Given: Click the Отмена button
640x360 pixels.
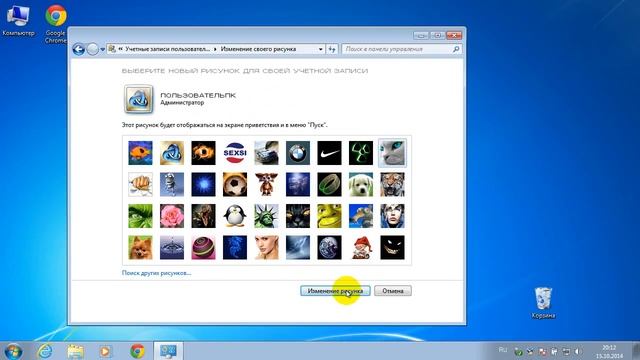Looking at the screenshot, I should (x=393, y=291).
